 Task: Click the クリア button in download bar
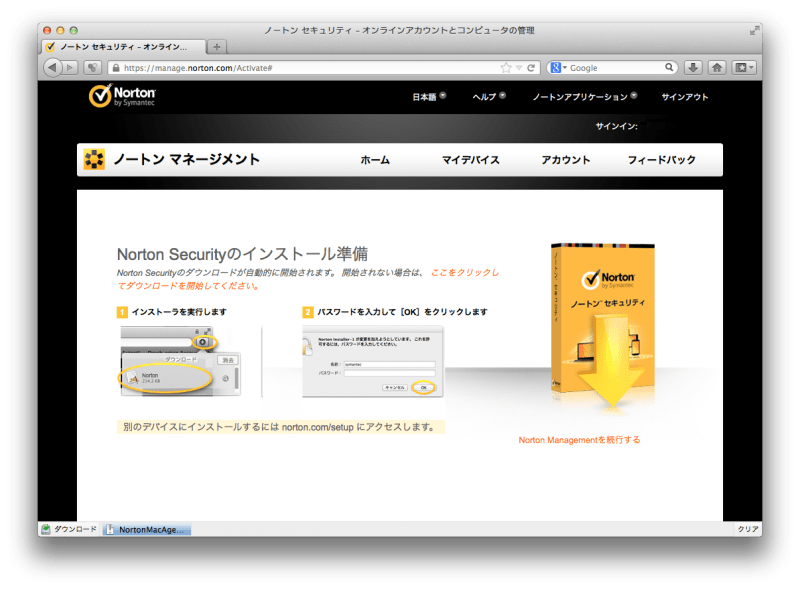(747, 529)
